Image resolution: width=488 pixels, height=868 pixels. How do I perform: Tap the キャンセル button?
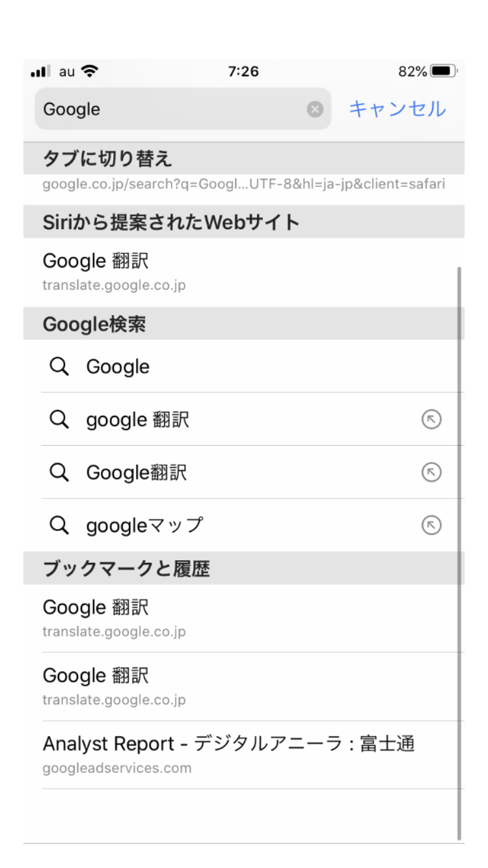click(398, 109)
